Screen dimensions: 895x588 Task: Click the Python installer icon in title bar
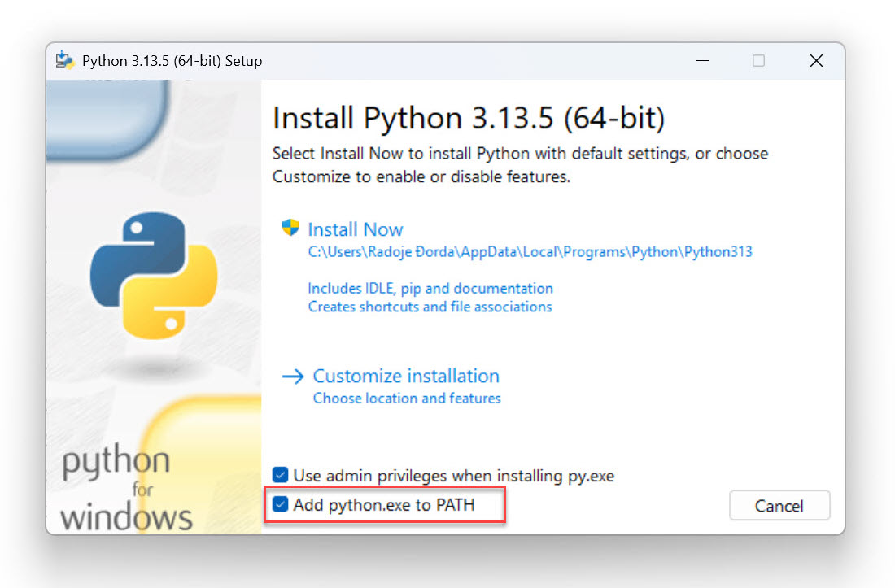click(65, 60)
